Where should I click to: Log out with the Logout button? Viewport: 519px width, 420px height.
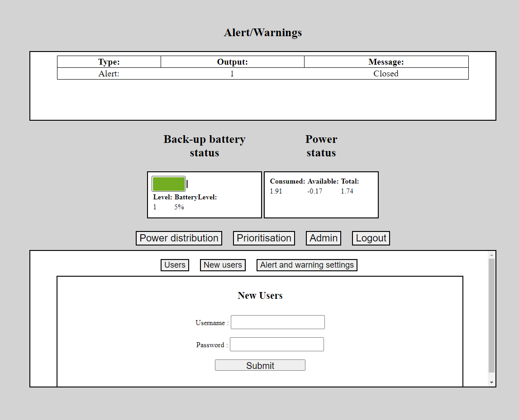[371, 238]
